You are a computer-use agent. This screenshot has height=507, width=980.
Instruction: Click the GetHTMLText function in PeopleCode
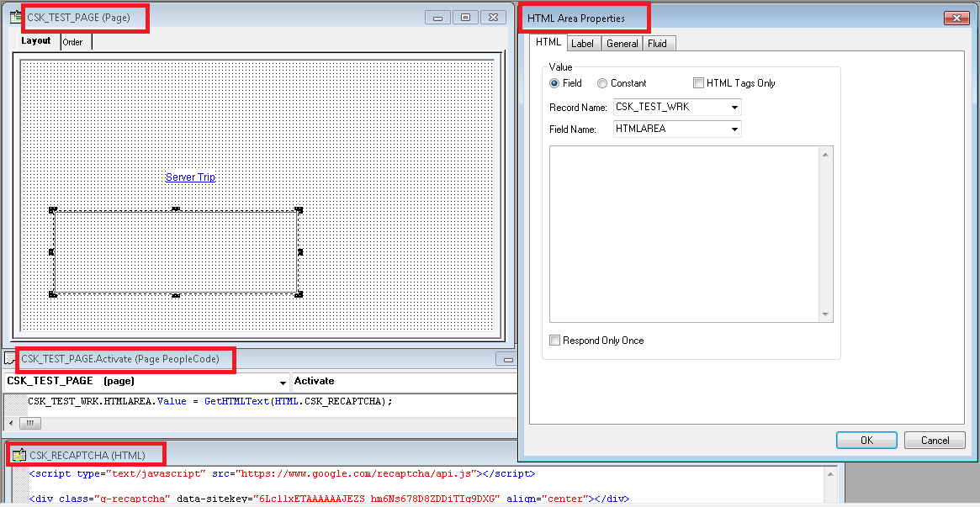(x=237, y=401)
